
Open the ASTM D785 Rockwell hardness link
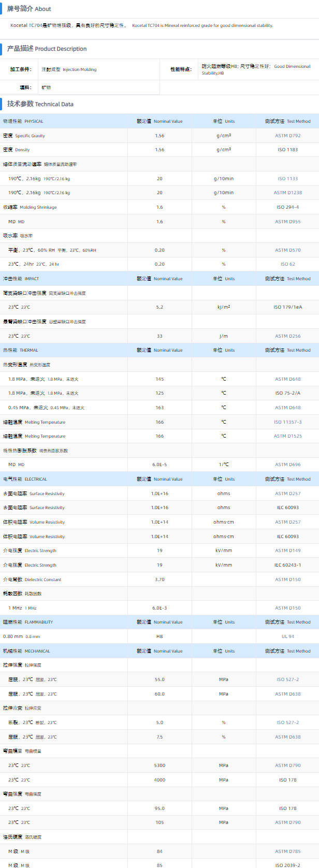287,851
